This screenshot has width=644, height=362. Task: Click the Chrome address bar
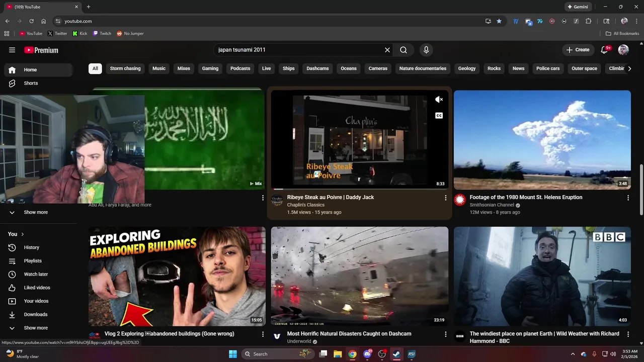[x=272, y=21]
